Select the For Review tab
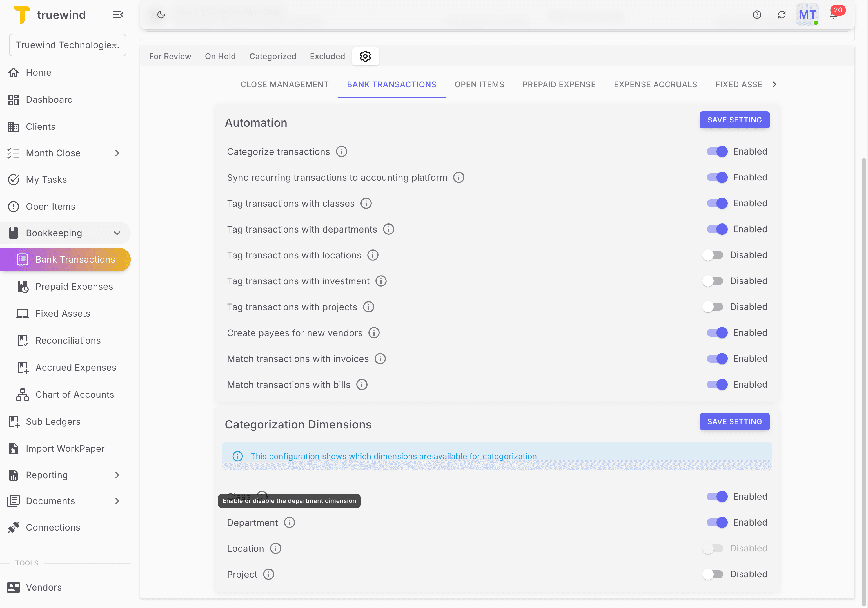Screen dimensions: 868x608 click(x=170, y=56)
